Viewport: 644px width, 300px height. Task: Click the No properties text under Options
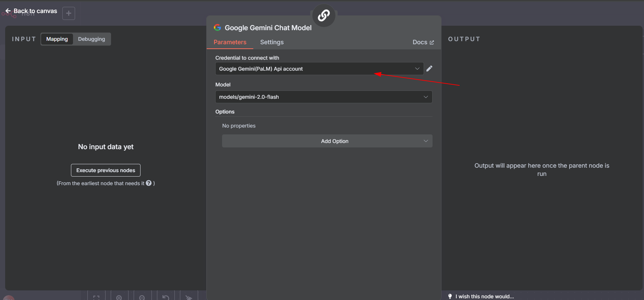click(x=239, y=126)
